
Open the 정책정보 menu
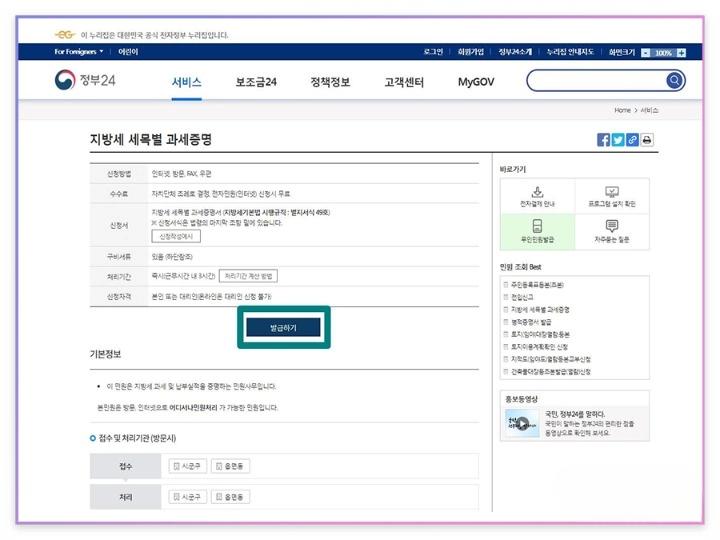click(x=330, y=82)
